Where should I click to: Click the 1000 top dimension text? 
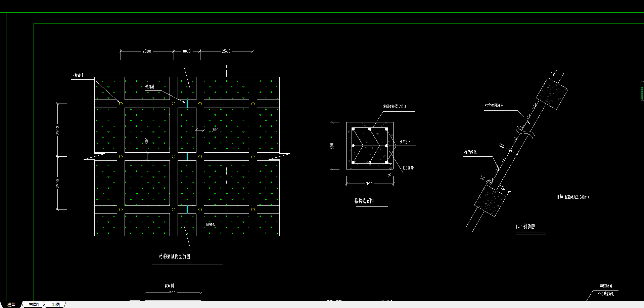click(186, 51)
